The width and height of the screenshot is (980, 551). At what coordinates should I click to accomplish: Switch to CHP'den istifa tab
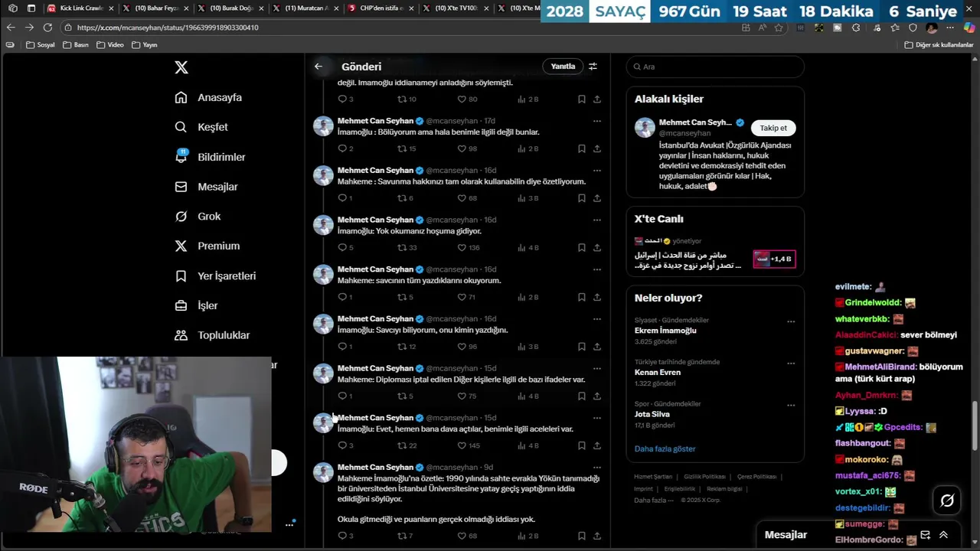[381, 8]
